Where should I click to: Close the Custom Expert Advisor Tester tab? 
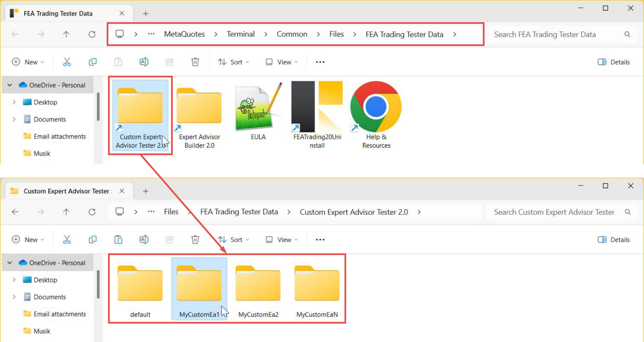pyautogui.click(x=122, y=191)
